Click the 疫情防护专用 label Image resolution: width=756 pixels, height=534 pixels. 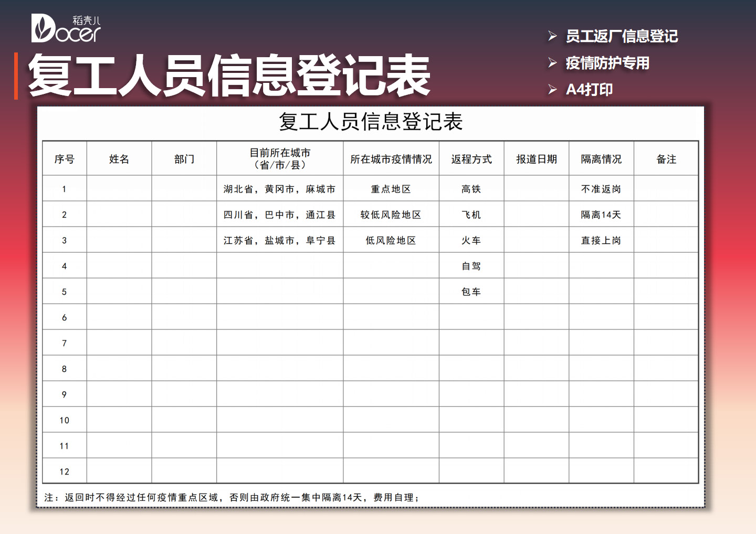click(607, 63)
